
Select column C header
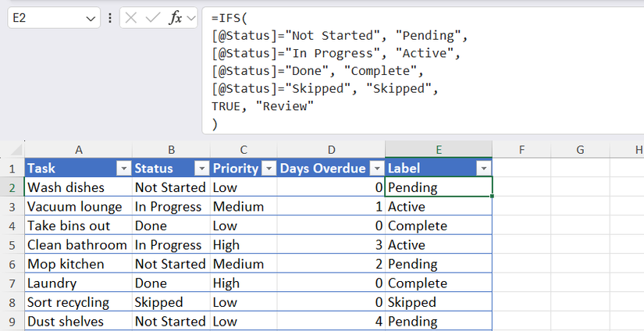pyautogui.click(x=244, y=150)
